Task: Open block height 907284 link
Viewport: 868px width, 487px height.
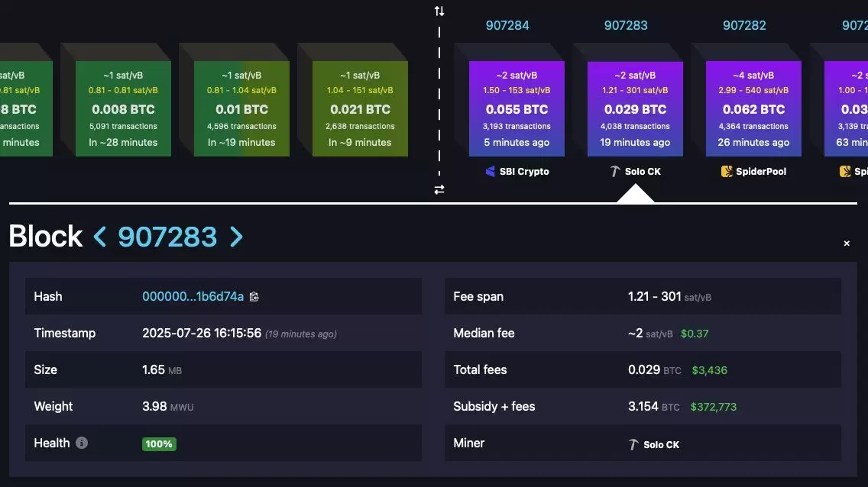Action: point(507,25)
